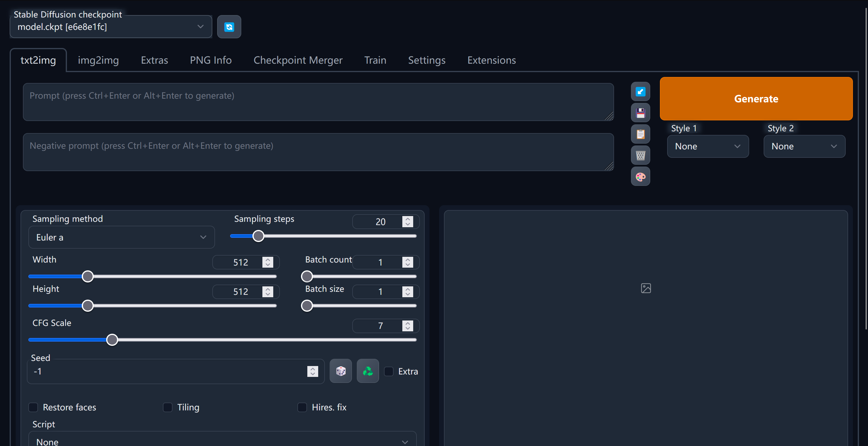
Task: Click the green recycle reuse-seed icon
Action: 368,371
